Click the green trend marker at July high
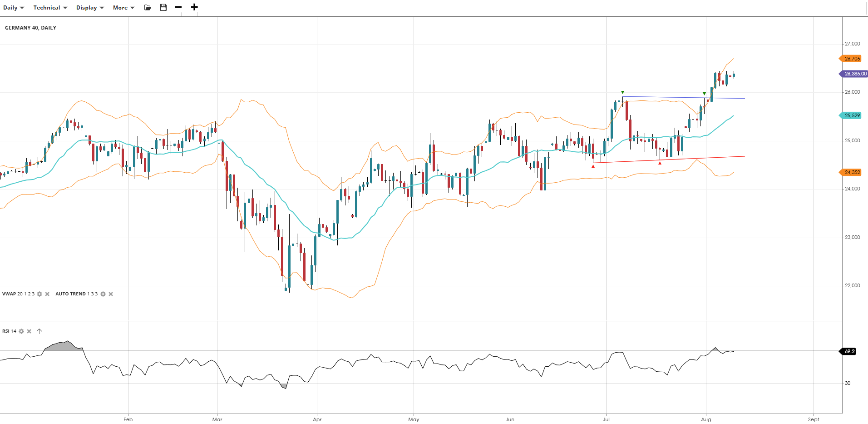 (622, 92)
